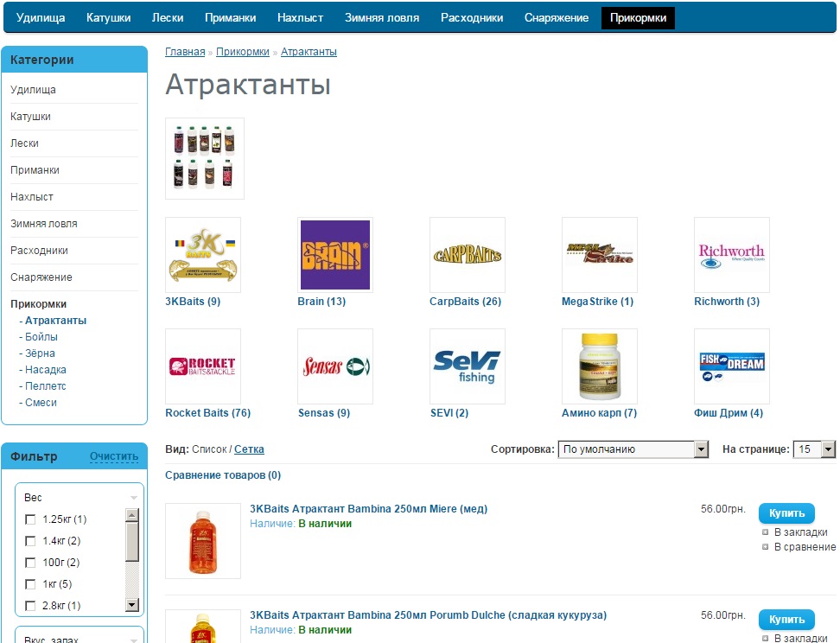The height and width of the screenshot is (643, 840).
Task: Open Bambina Miere (мед) product thumbnail
Action: pyautogui.click(x=203, y=541)
